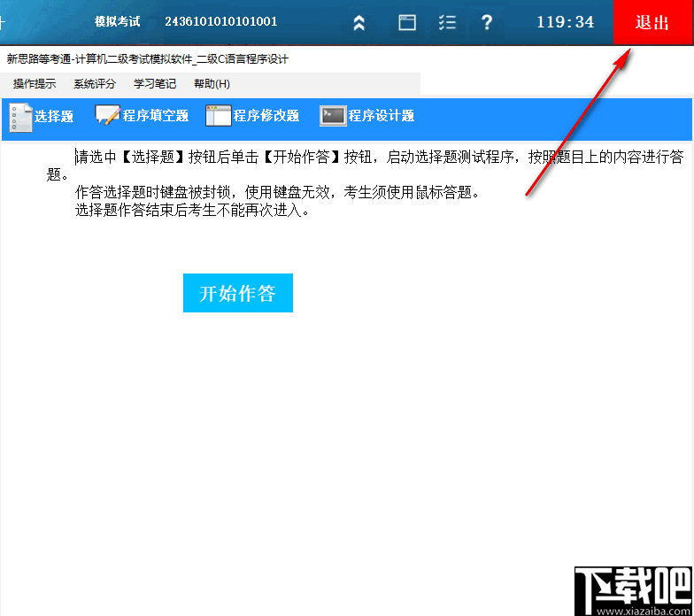
Task: Switch to the 程序填空题 tab label
Action: 156,115
